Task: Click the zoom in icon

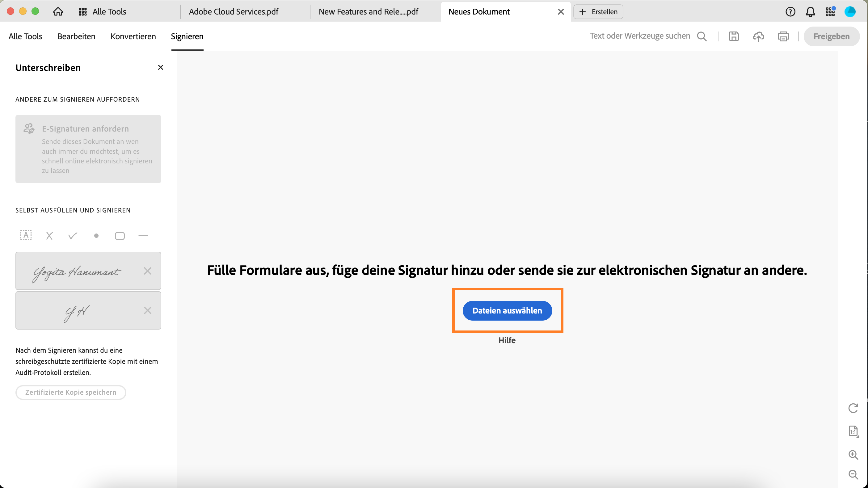Action: [x=853, y=455]
